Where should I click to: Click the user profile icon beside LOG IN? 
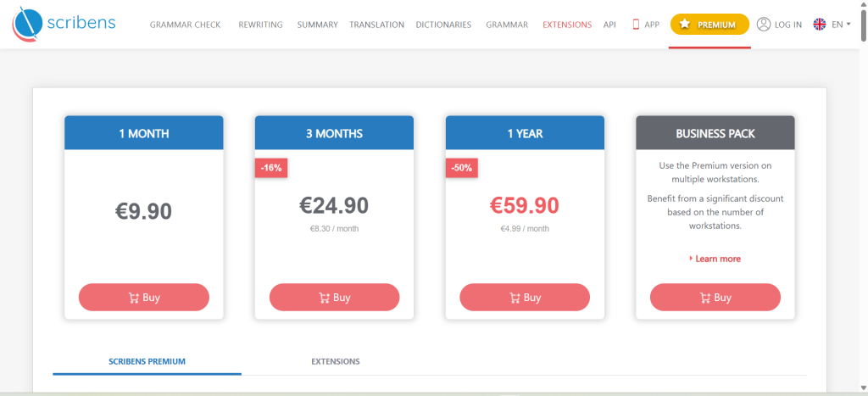click(764, 25)
